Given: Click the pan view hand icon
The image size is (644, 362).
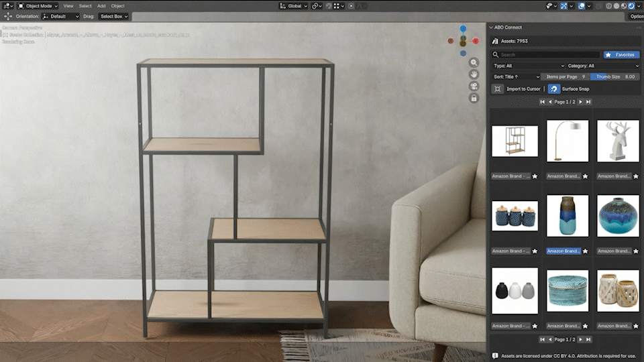Looking at the screenshot, I should click(474, 74).
